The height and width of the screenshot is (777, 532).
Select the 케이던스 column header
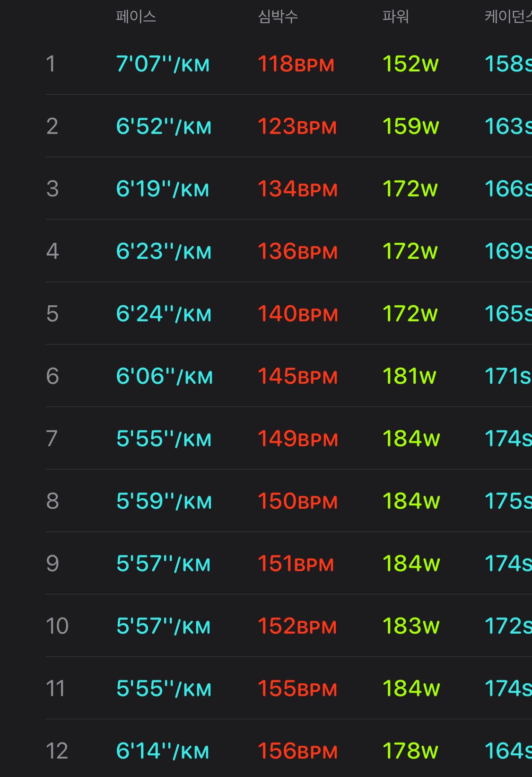[508, 17]
